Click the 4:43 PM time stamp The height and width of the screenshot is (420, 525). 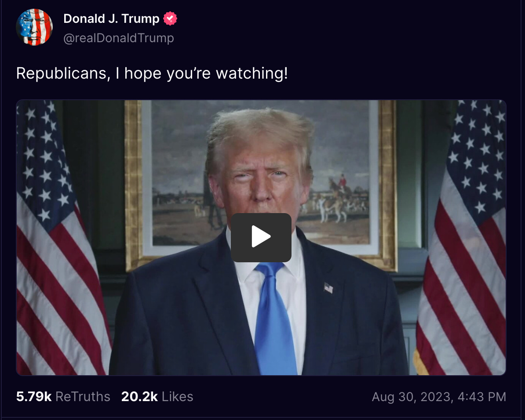(481, 397)
